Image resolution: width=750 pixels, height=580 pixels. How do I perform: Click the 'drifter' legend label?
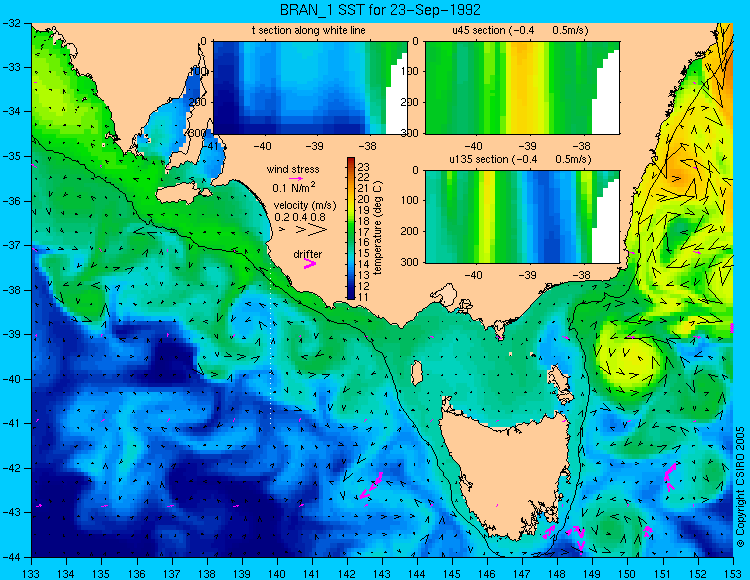pyautogui.click(x=308, y=254)
